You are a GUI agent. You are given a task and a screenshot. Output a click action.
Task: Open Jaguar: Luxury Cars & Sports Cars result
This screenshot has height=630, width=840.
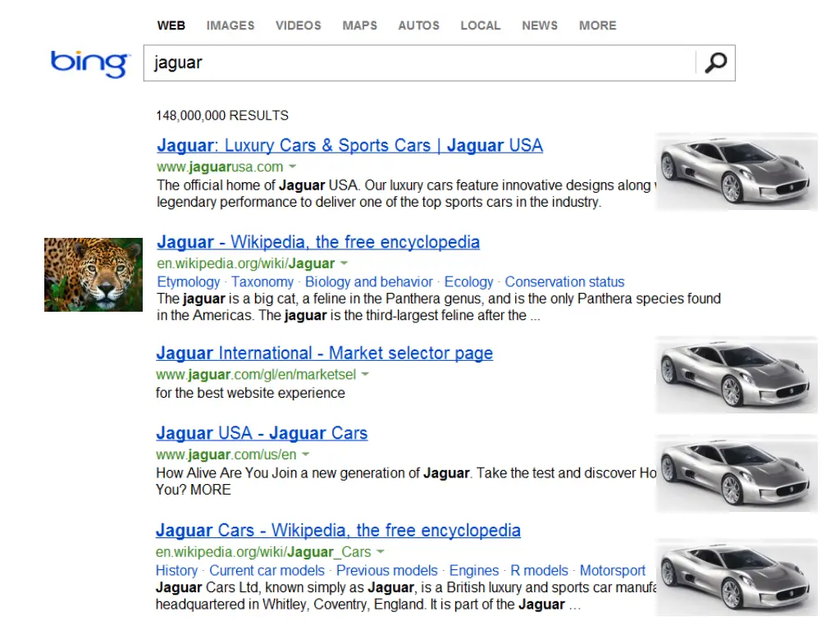pos(349,146)
